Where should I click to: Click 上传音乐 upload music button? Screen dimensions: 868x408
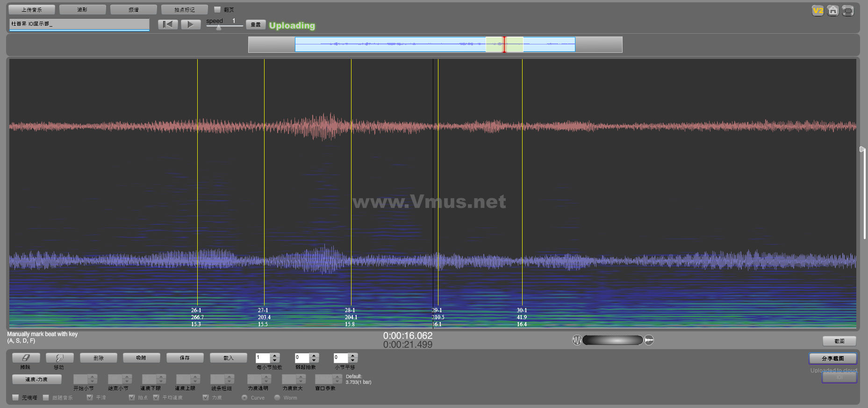32,9
